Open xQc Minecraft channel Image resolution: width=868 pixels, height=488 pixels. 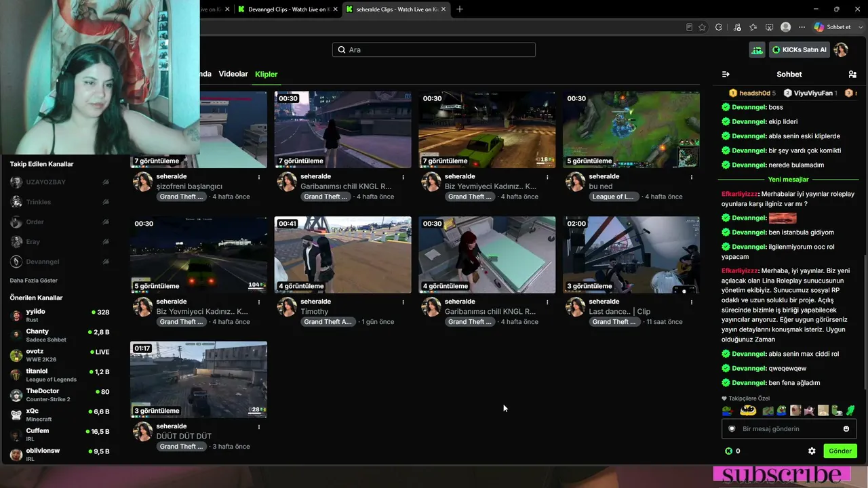pyautogui.click(x=60, y=414)
